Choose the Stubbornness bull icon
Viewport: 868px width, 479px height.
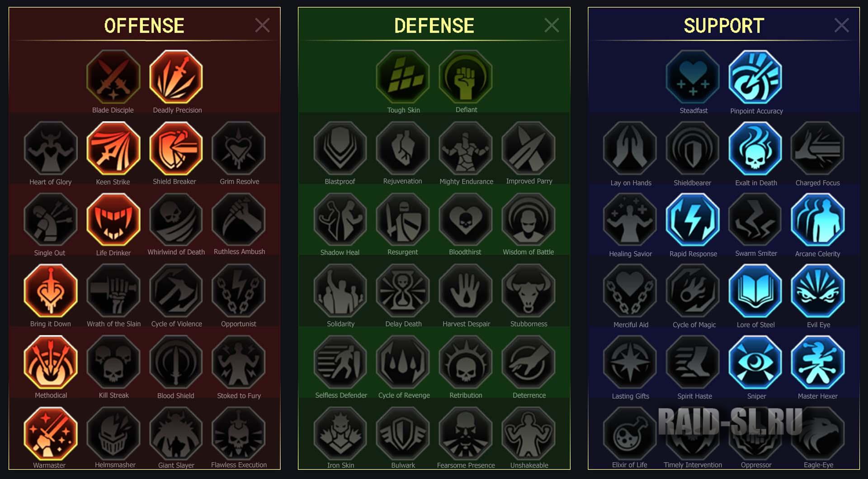tap(528, 291)
